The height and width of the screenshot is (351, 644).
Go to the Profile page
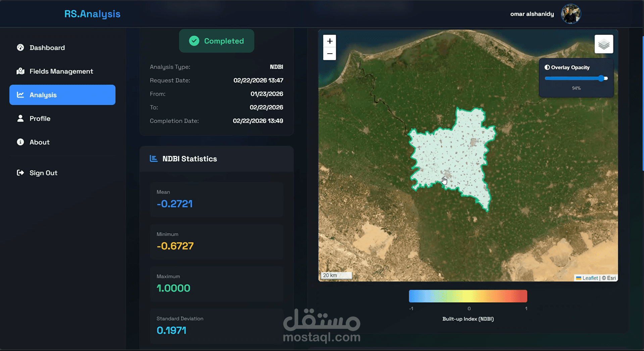click(62, 118)
